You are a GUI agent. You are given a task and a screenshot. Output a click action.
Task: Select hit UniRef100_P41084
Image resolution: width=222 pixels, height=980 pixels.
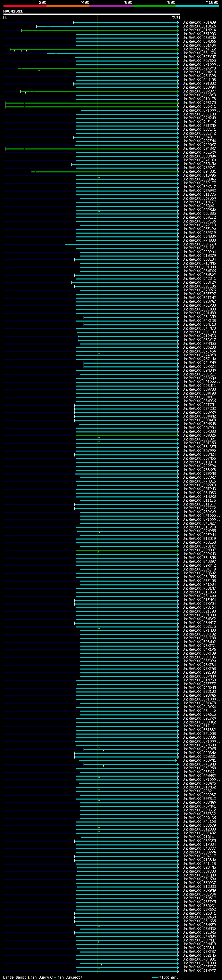click(199, 585)
